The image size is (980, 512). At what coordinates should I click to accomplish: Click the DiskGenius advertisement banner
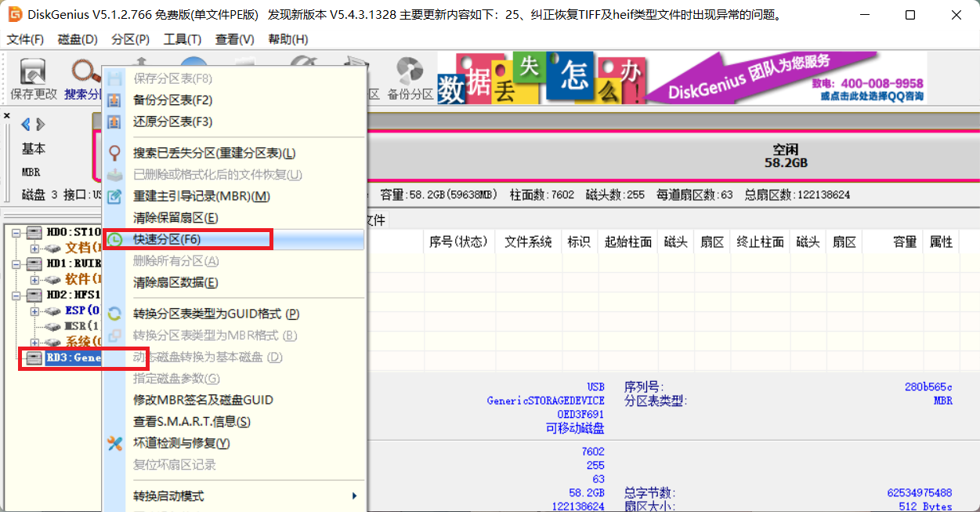click(682, 78)
